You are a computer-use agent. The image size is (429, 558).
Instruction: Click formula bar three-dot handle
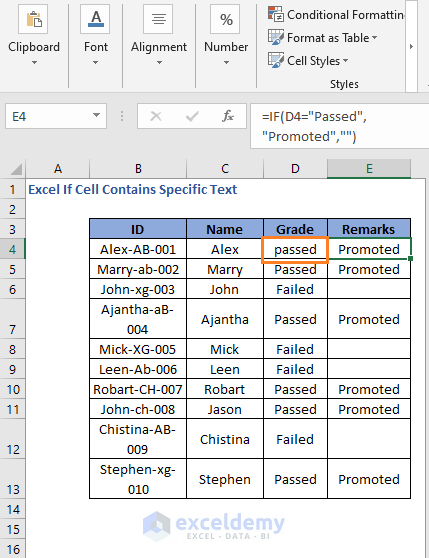[122, 116]
